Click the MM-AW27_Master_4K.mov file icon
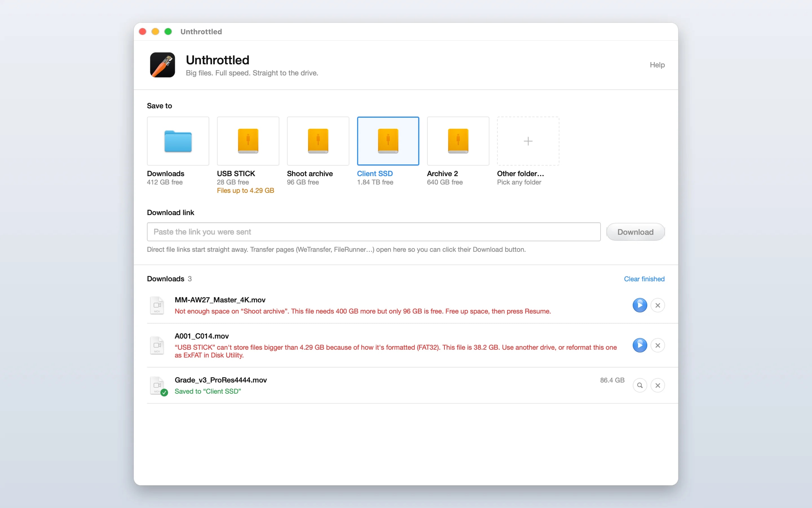This screenshot has height=508, width=812. [157, 305]
